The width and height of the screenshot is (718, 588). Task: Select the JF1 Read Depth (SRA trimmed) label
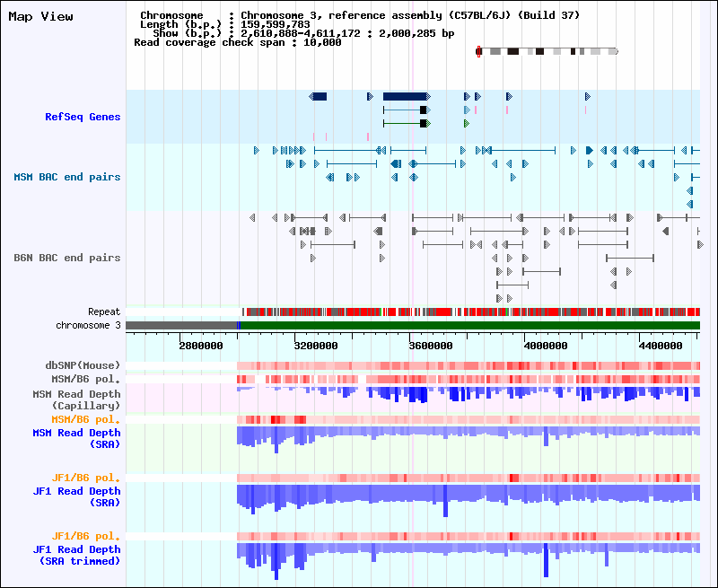[x=76, y=555]
